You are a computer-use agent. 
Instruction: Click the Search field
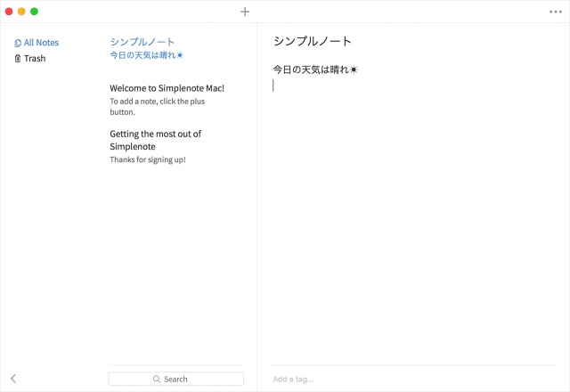point(176,379)
